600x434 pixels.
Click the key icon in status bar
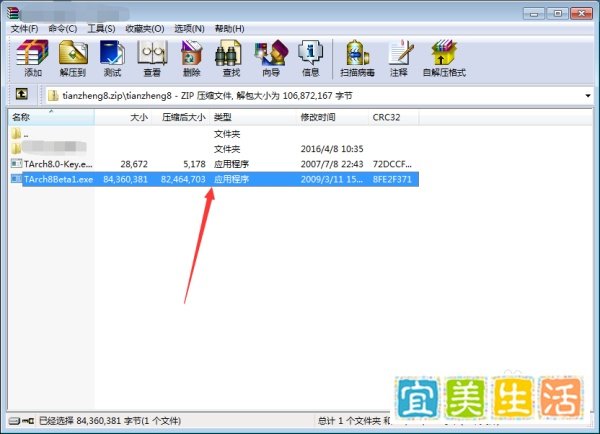(28, 421)
